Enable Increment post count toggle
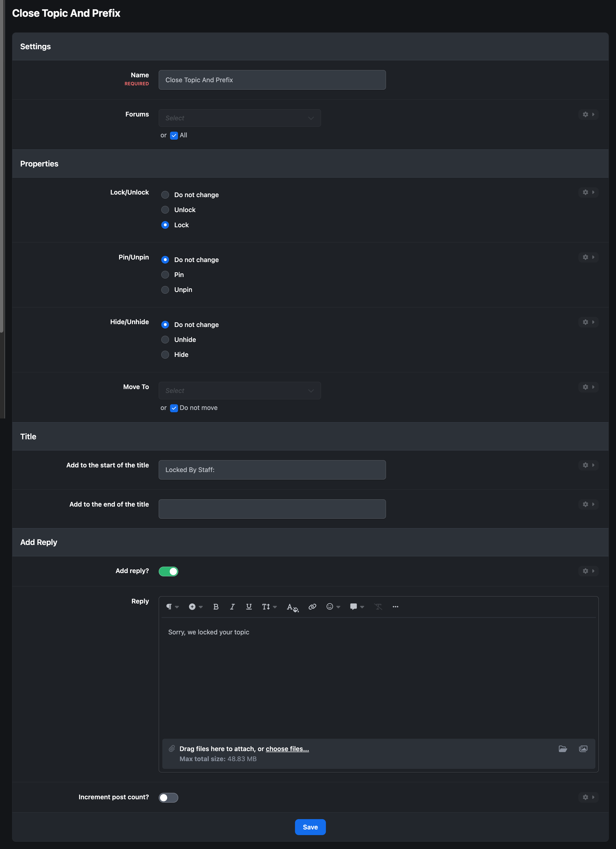This screenshot has width=616, height=849. click(x=168, y=798)
